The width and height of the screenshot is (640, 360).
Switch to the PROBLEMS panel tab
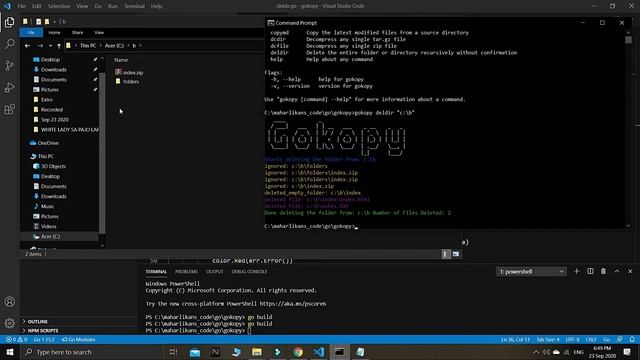[x=186, y=271]
